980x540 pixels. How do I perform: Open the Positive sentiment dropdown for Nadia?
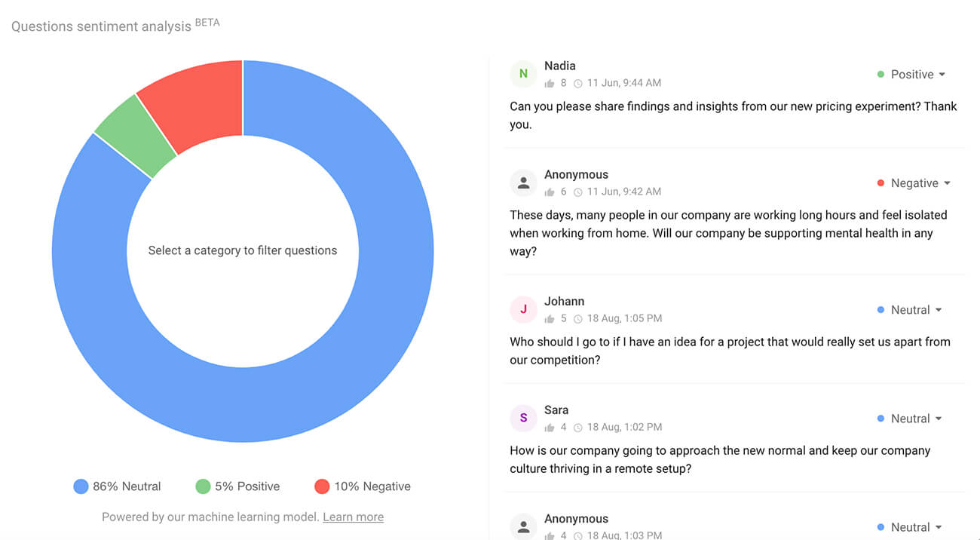[911, 75]
